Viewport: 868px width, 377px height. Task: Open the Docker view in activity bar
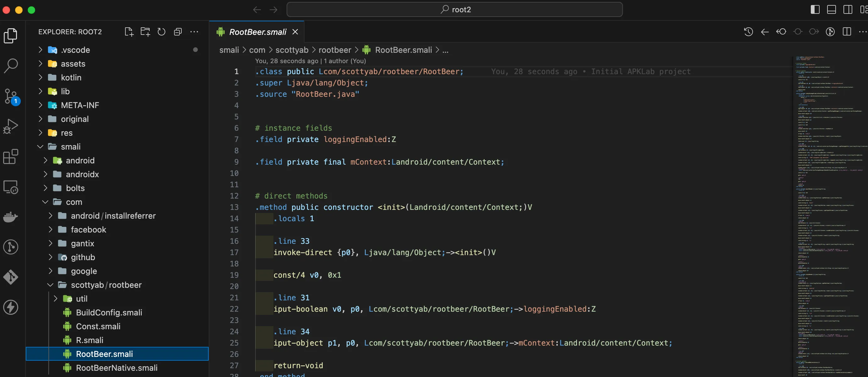point(11,217)
